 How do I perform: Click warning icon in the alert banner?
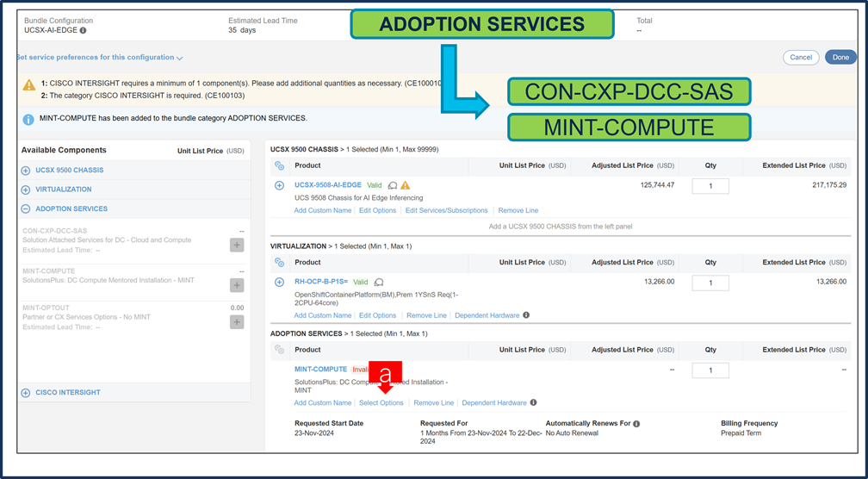point(28,86)
